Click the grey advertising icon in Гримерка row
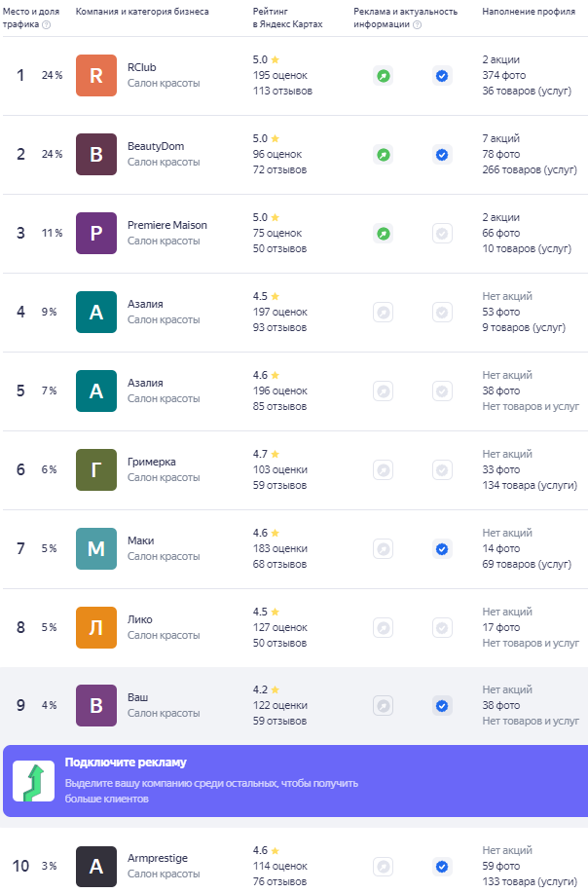Screen dimensions: 588x893 (x=384, y=469)
